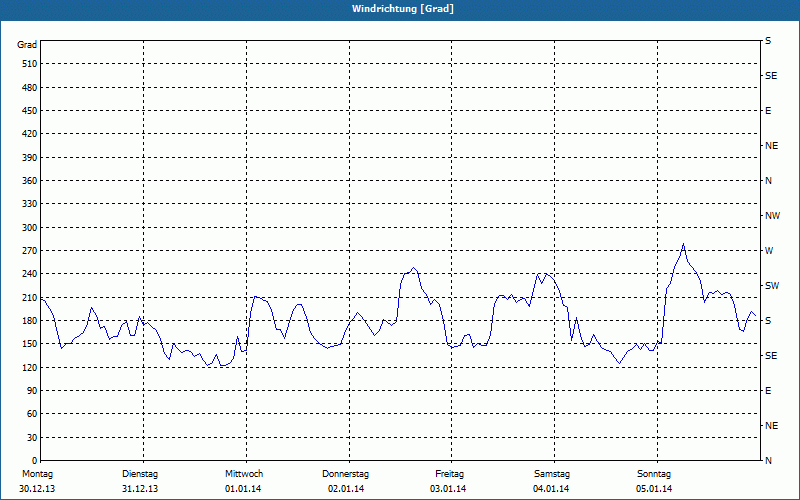Image resolution: width=800 pixels, height=500 pixels.
Task: Select the 'Dienstag' day label
Action: coord(140,474)
